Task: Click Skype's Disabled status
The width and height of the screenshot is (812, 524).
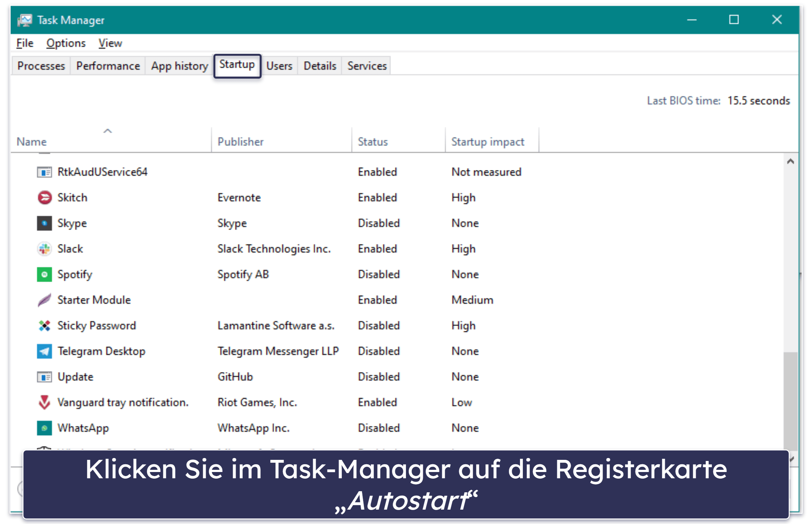Action: coord(379,223)
